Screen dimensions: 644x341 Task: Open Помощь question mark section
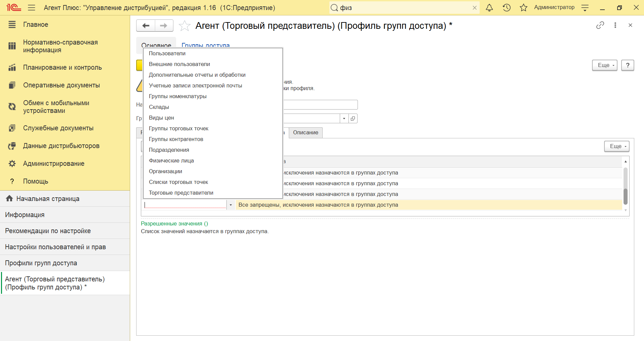(12, 181)
